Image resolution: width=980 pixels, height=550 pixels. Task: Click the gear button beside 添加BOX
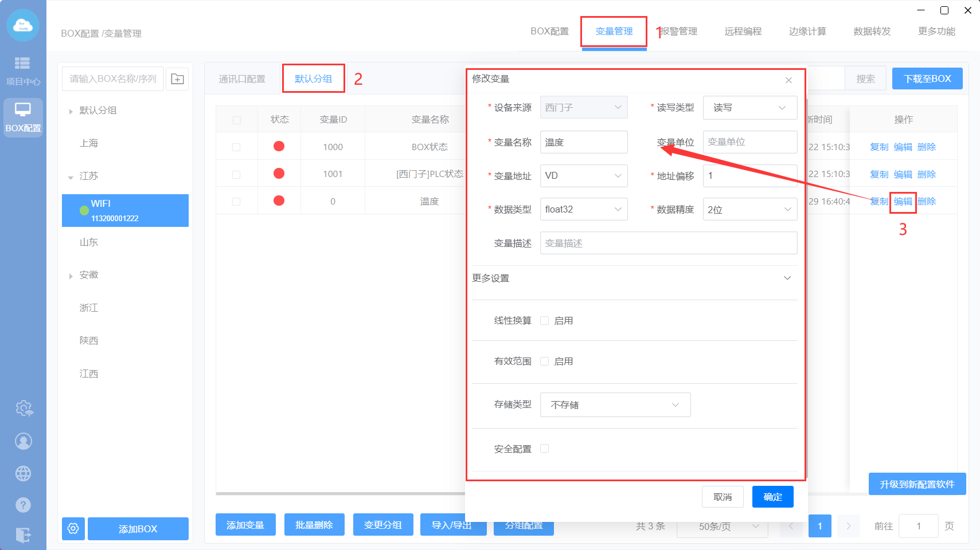[x=73, y=528]
